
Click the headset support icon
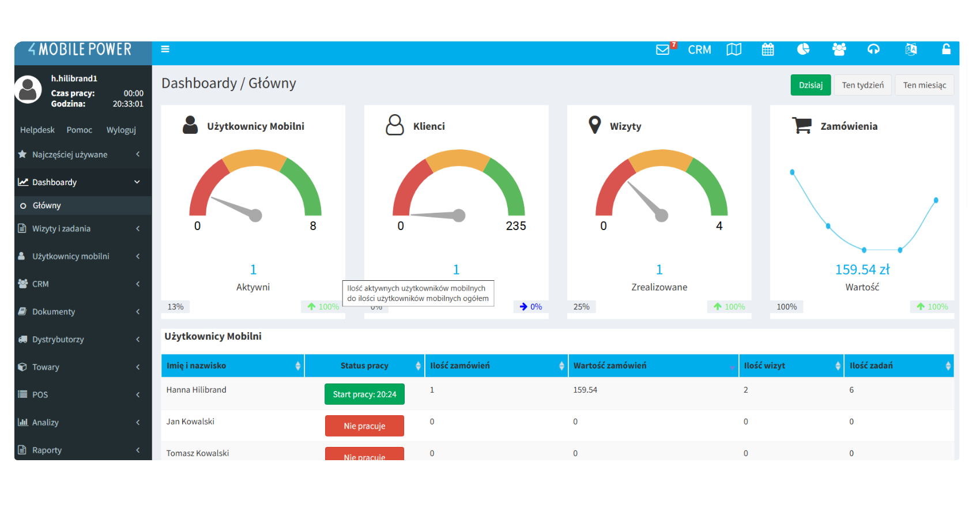[873, 50]
